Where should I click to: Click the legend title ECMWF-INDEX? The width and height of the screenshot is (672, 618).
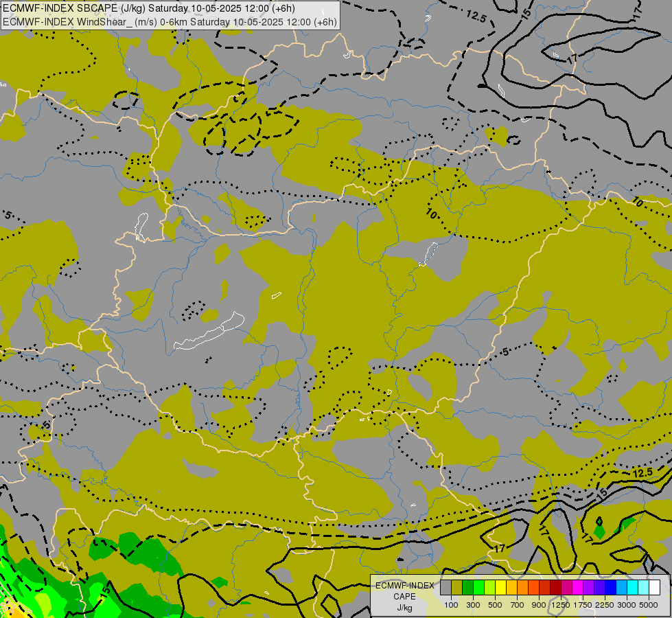click(405, 586)
